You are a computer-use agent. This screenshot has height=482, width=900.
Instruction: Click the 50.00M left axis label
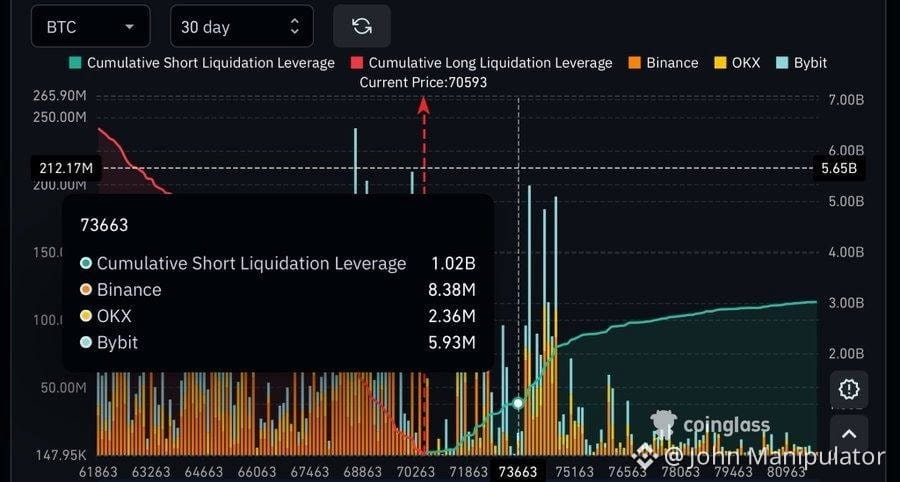pyautogui.click(x=63, y=388)
